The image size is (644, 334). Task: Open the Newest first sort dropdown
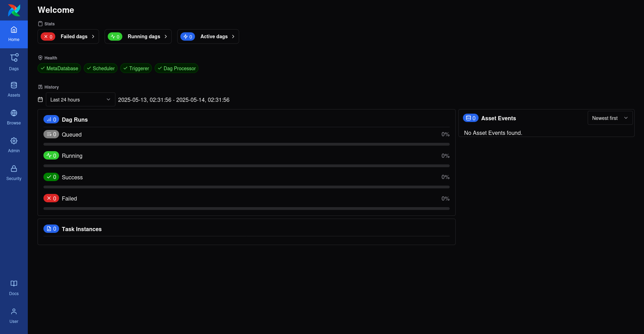coord(610,118)
